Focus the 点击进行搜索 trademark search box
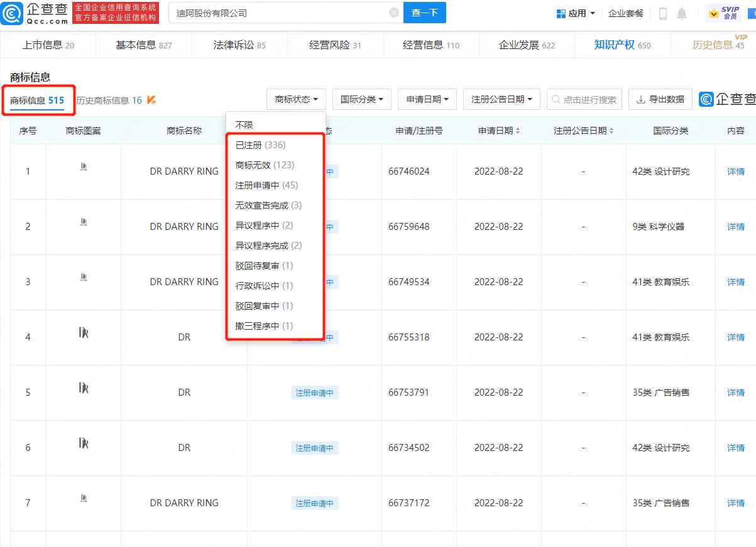 coord(584,99)
